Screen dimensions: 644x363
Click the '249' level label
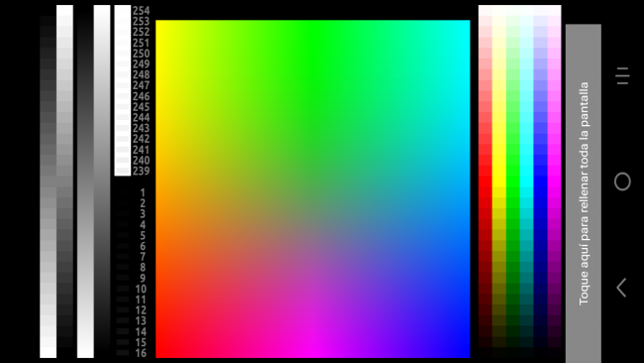click(141, 64)
